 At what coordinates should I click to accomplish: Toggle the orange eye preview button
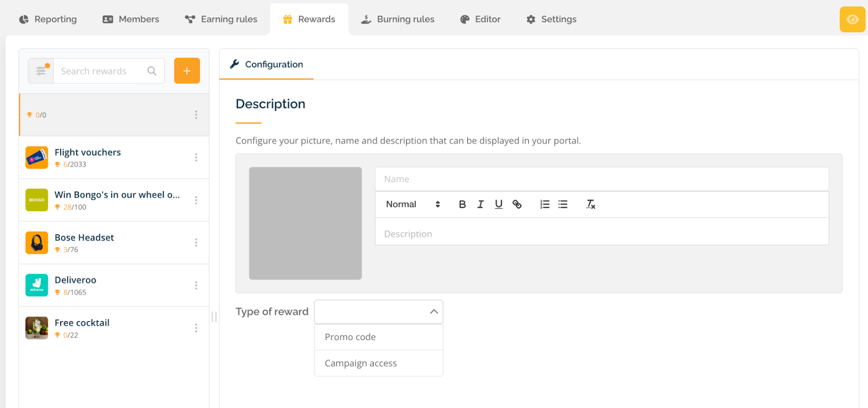[x=852, y=20]
